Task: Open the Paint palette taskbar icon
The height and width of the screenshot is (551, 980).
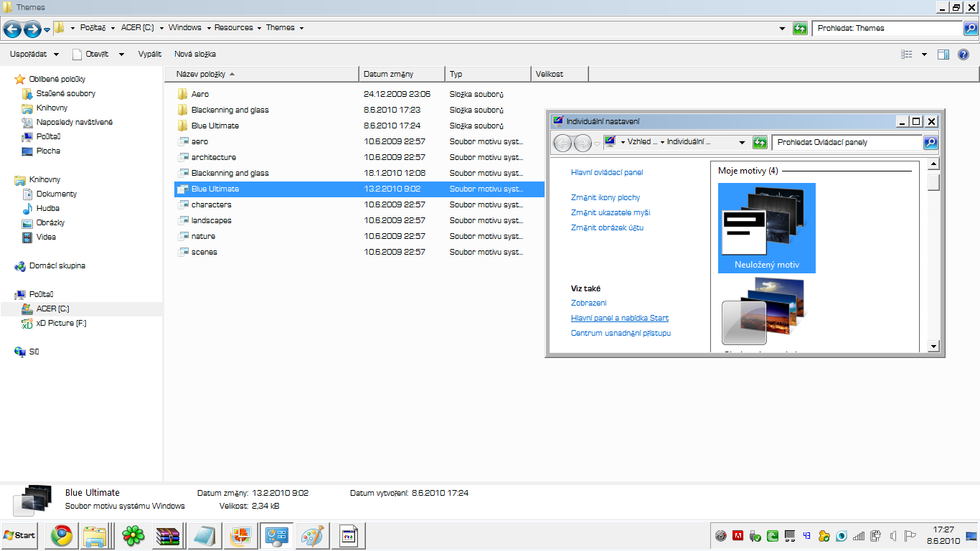Action: 312,535
